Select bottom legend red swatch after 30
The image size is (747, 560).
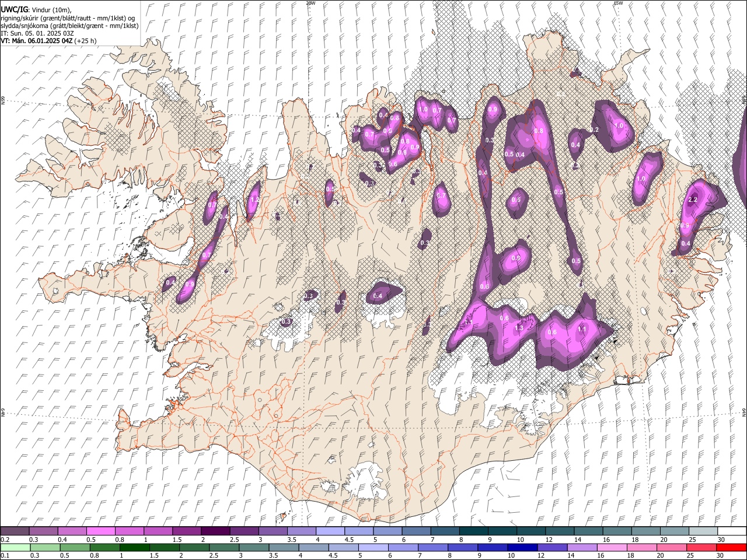pos(731,548)
